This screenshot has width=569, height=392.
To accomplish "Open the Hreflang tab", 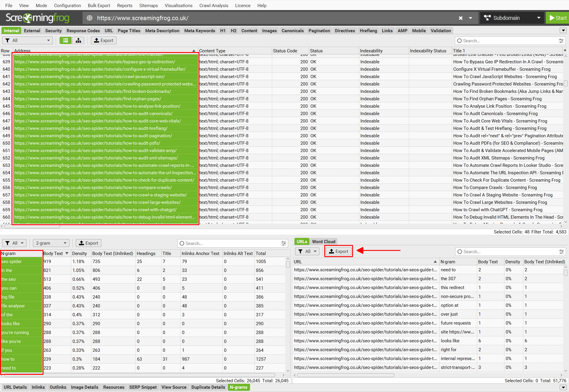I will [368, 30].
